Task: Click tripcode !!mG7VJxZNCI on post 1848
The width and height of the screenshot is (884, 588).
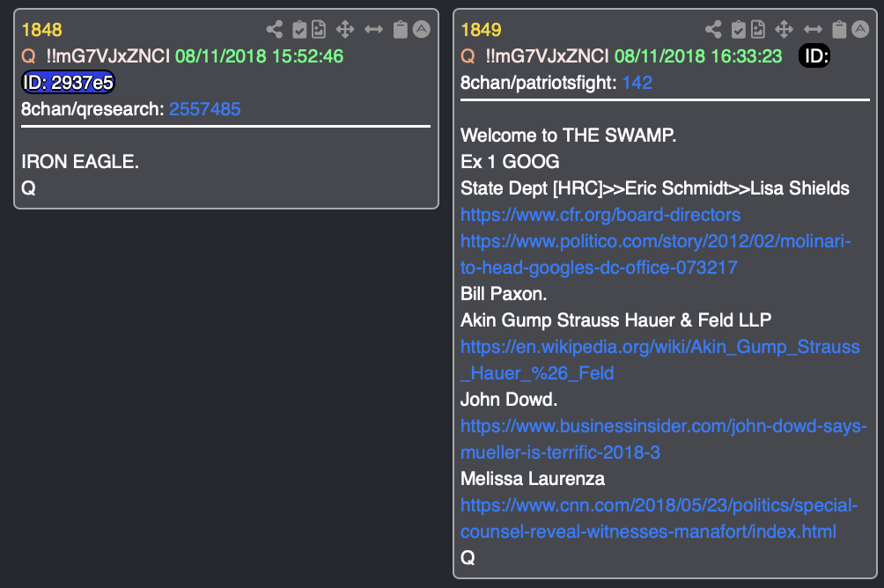Action: click(x=107, y=56)
